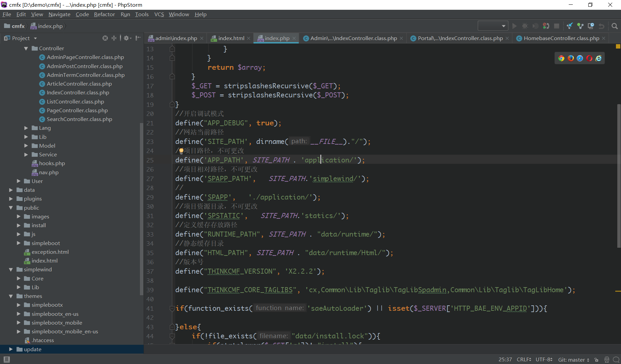Open the Navigate menu

pyautogui.click(x=59, y=14)
